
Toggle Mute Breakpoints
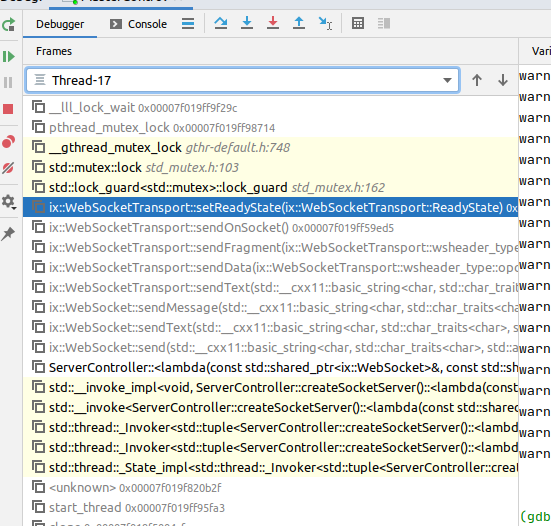click(8, 168)
